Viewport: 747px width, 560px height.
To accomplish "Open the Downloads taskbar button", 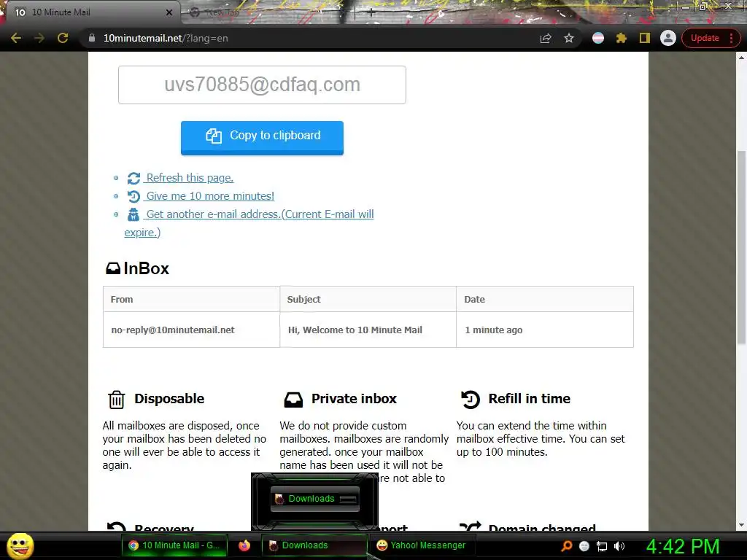I will [314, 545].
